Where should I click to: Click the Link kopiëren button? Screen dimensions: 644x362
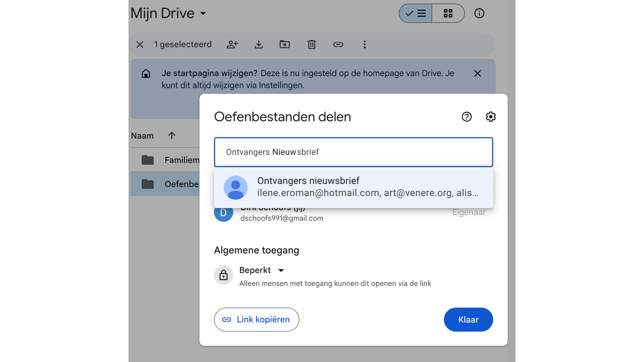[256, 319]
